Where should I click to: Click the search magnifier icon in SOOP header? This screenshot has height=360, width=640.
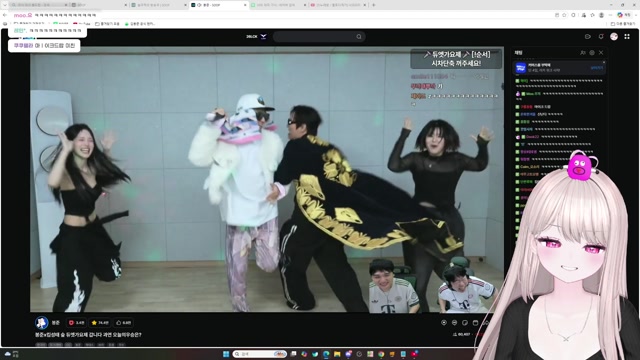[x=359, y=37]
